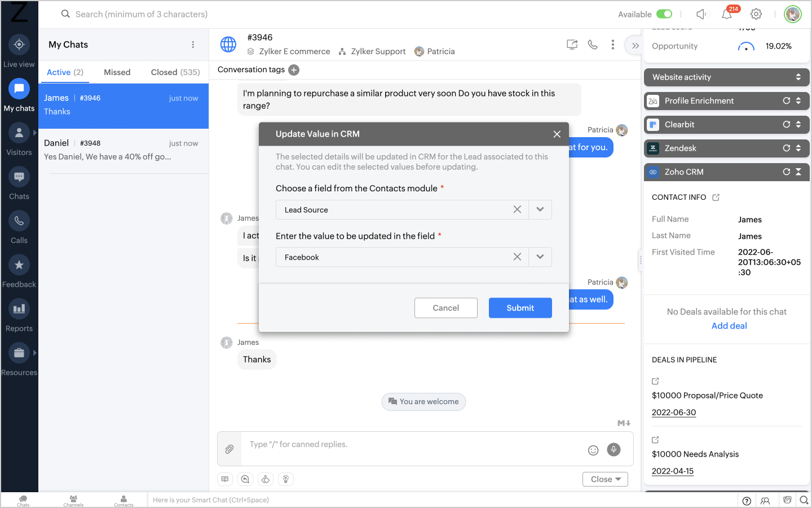Submit the Update Value in CRM dialog
812x508 pixels.
pos(520,308)
